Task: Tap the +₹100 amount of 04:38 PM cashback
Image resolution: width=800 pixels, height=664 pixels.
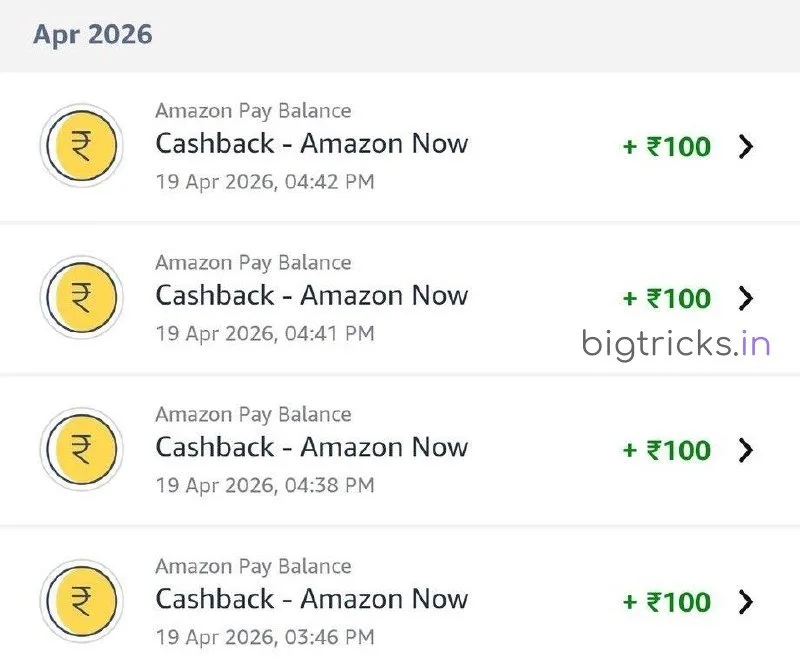Action: [666, 450]
